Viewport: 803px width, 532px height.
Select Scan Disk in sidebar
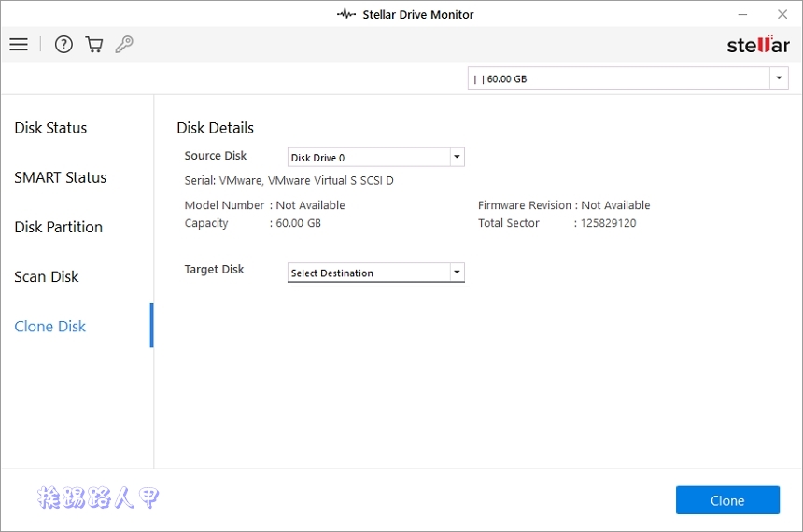47,276
